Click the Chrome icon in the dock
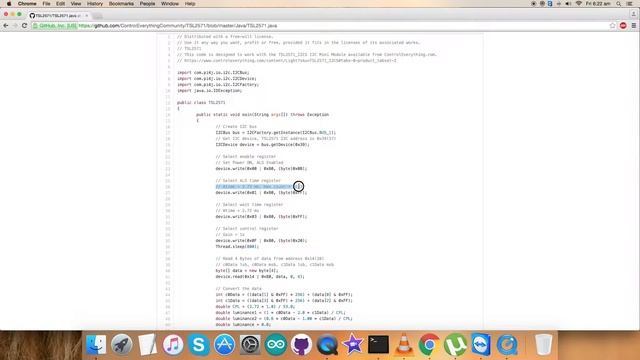 (x=429, y=344)
